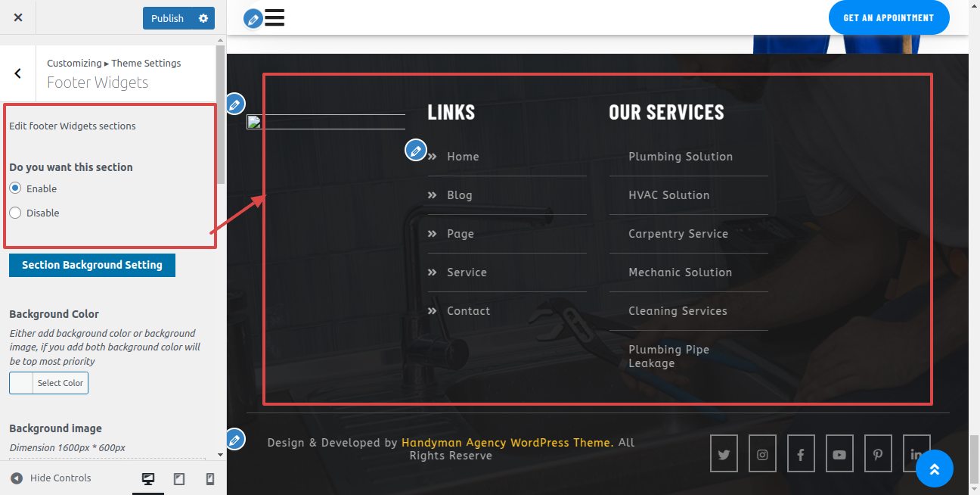Screen dimensions: 980x495
Task: Go back to Theme Settings
Action: pyautogui.click(x=17, y=73)
